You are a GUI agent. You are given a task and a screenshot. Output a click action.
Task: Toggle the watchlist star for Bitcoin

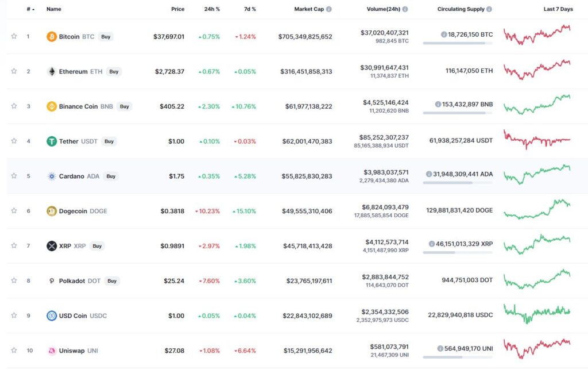coord(14,36)
